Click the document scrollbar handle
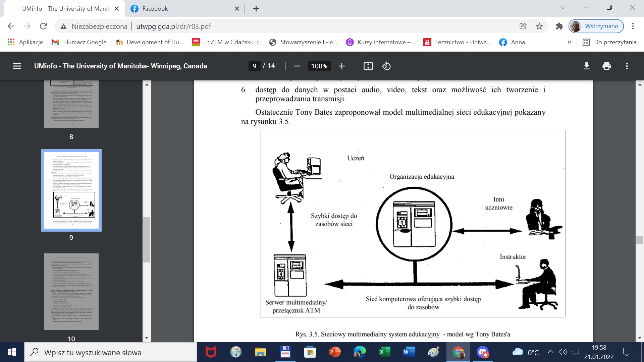Image resolution: width=644 pixels, height=362 pixels. pos(640,240)
